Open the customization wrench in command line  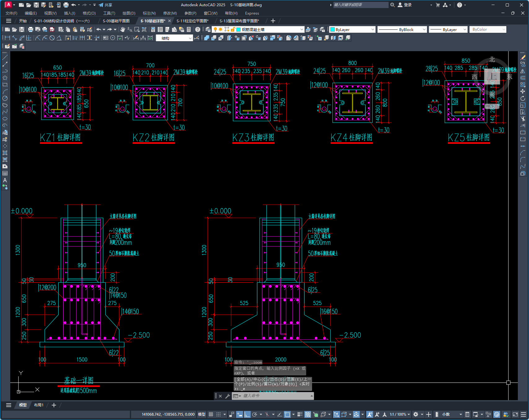[227, 396]
